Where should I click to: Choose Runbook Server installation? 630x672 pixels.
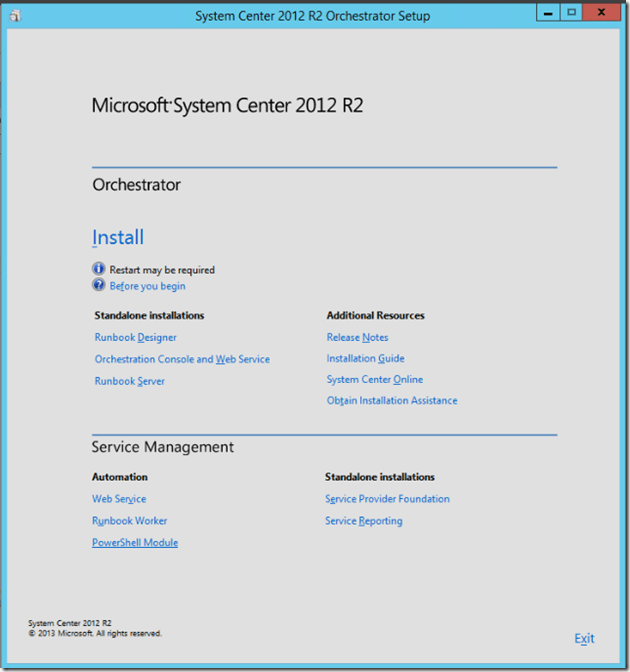point(129,381)
